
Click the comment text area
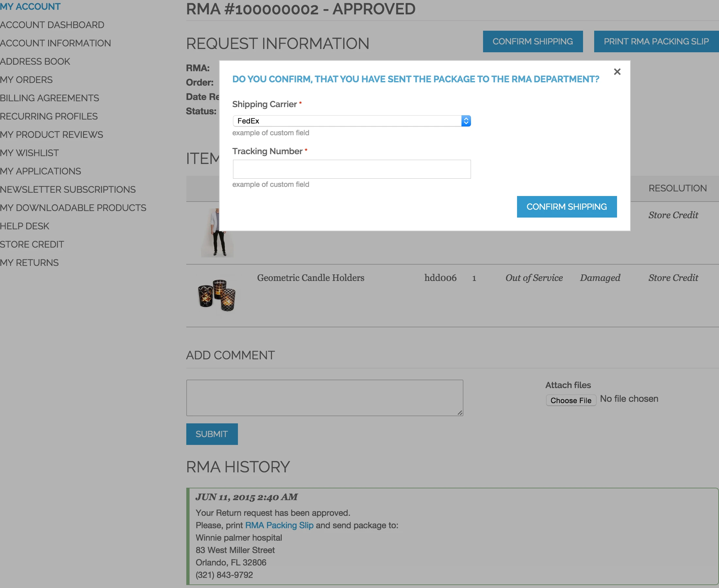324,398
